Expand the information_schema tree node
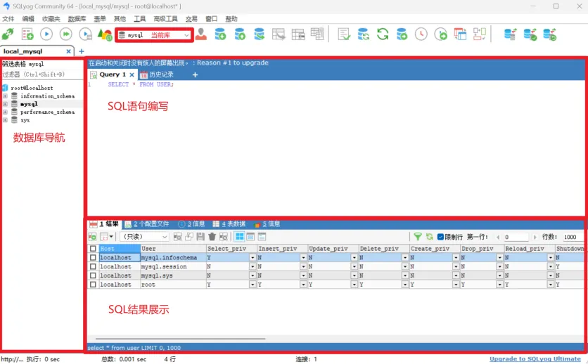This screenshot has height=364, width=588. 5,96
